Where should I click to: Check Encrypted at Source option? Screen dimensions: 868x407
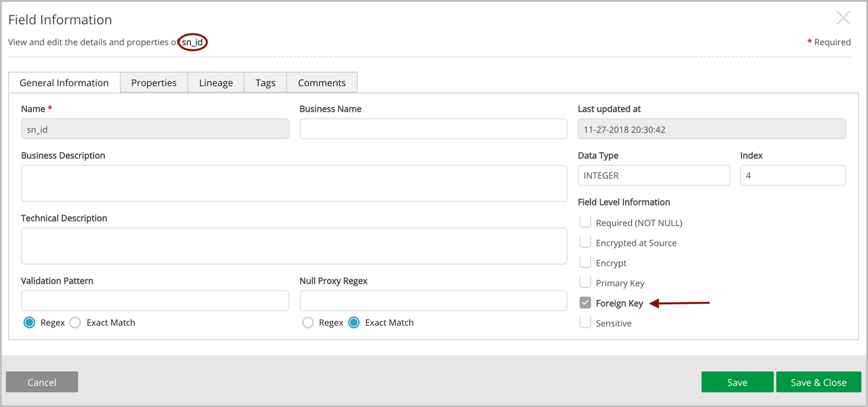coord(585,242)
